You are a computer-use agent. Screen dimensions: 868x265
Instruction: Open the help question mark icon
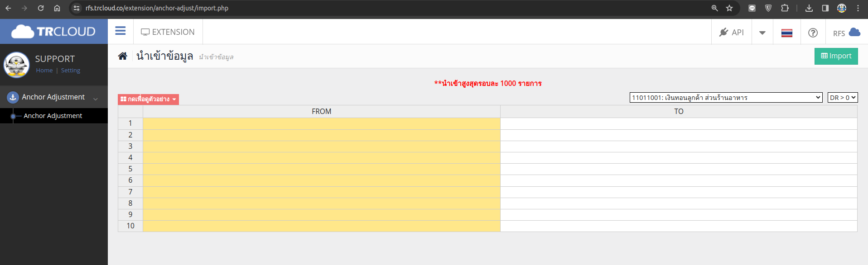click(813, 33)
